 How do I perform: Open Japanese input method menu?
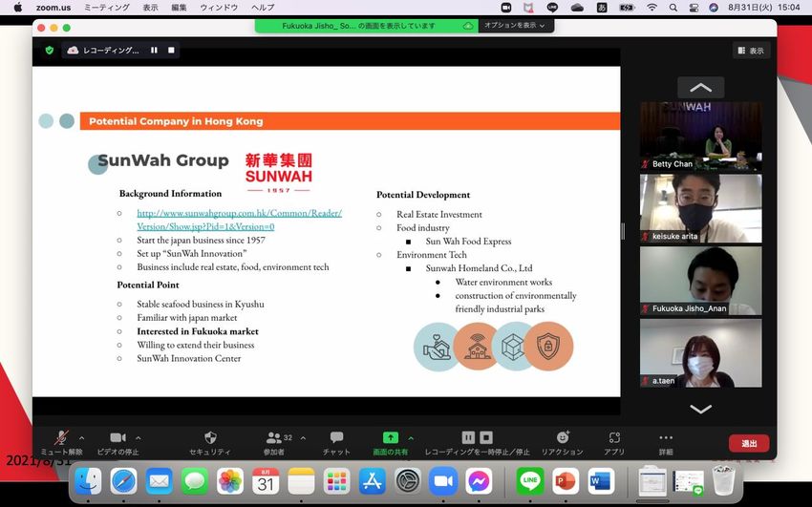click(x=602, y=8)
